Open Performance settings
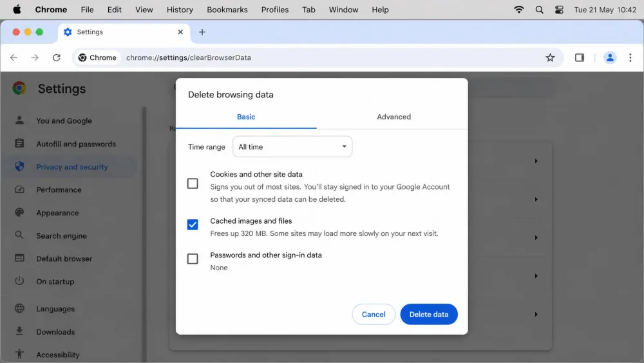This screenshot has height=363, width=644. pos(59,190)
